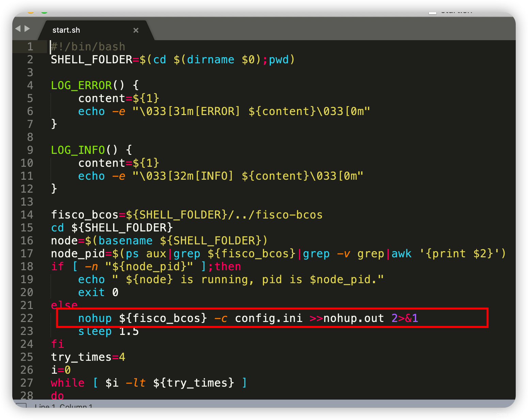Close the start.sh tab

click(136, 30)
